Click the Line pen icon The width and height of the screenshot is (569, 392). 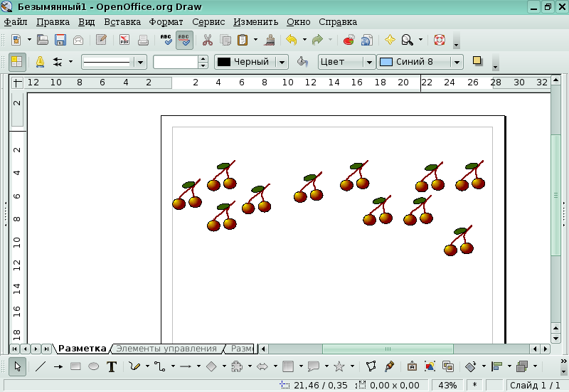pos(40,62)
